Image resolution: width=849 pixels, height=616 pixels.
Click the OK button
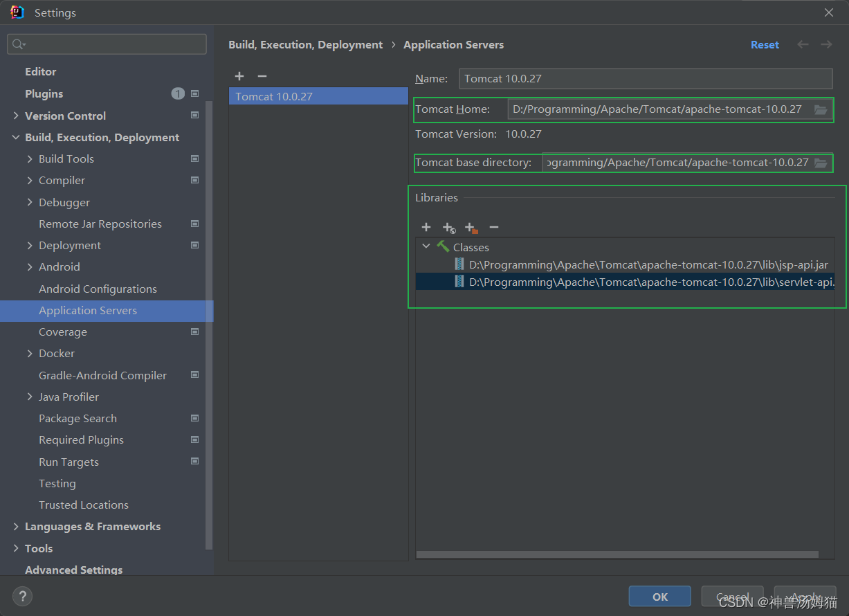(660, 596)
